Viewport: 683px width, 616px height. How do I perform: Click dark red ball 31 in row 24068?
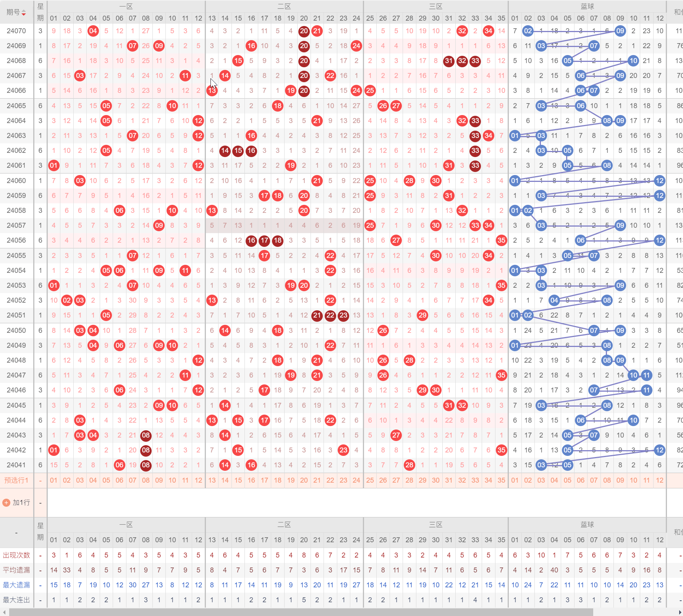(449, 61)
